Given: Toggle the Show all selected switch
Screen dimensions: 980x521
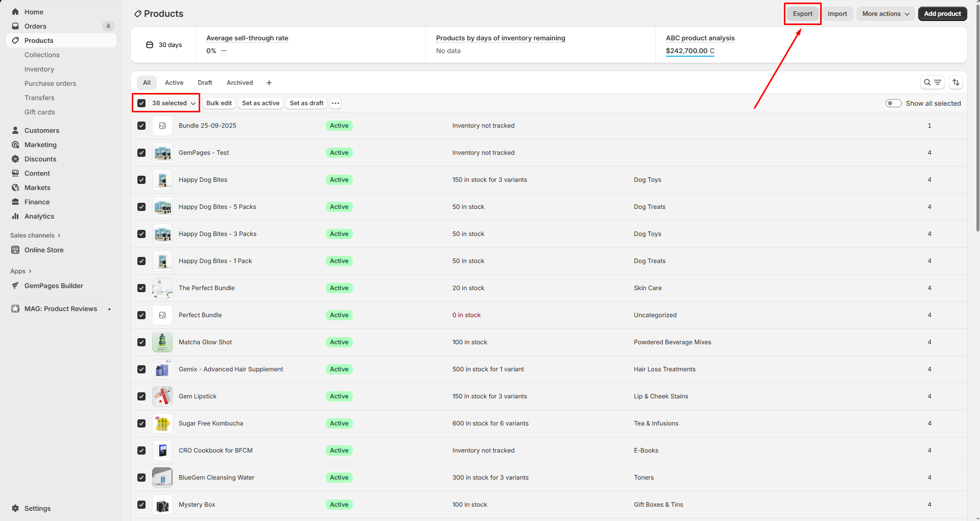Looking at the screenshot, I should coord(893,103).
